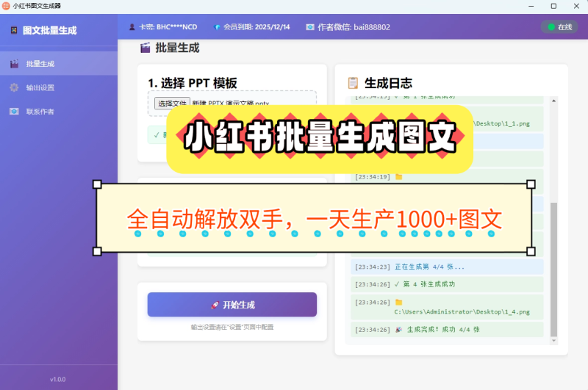Click the top-left resize handle of the text box

[97, 184]
